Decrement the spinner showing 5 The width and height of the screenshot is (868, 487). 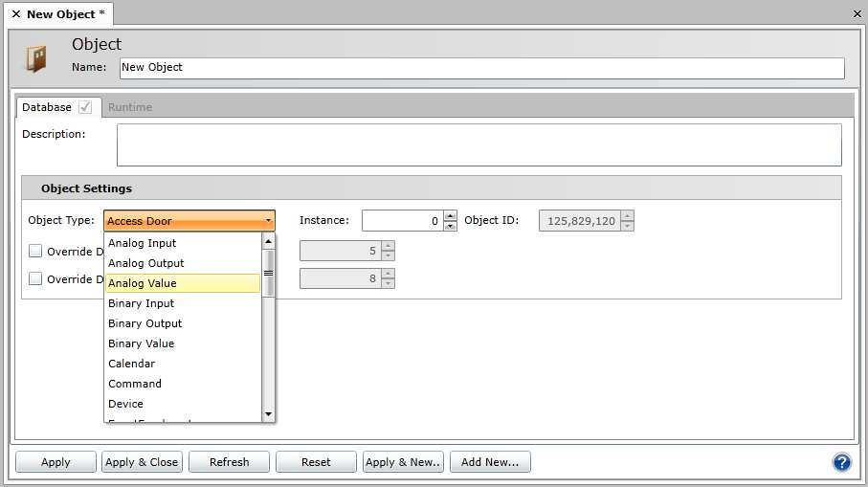click(x=388, y=255)
